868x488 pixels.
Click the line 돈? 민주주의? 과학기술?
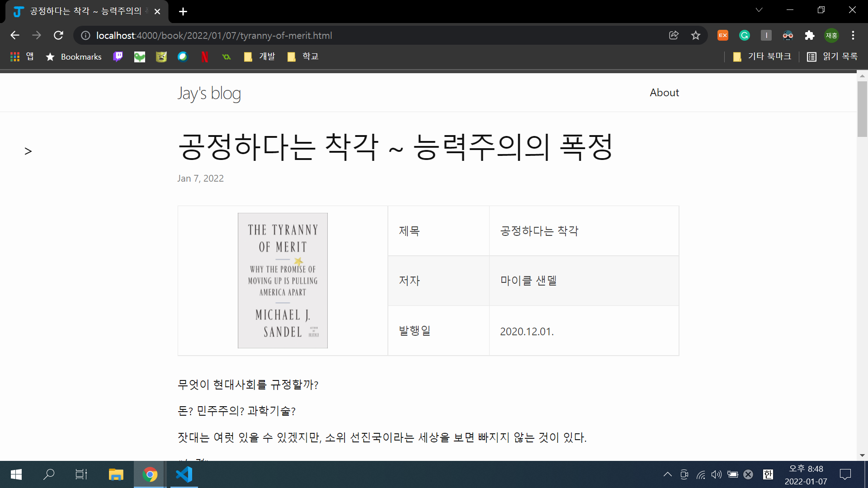[x=236, y=411]
